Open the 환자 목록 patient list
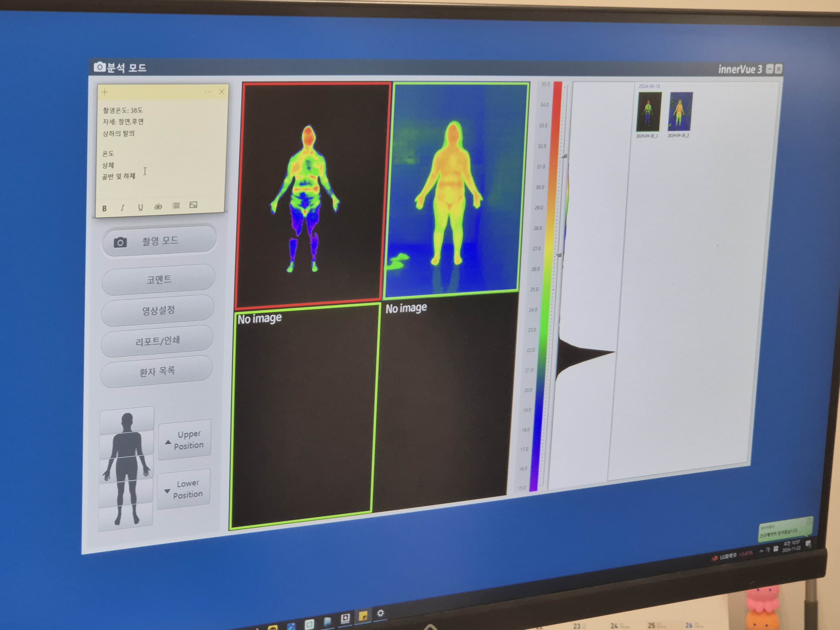 tap(156, 371)
